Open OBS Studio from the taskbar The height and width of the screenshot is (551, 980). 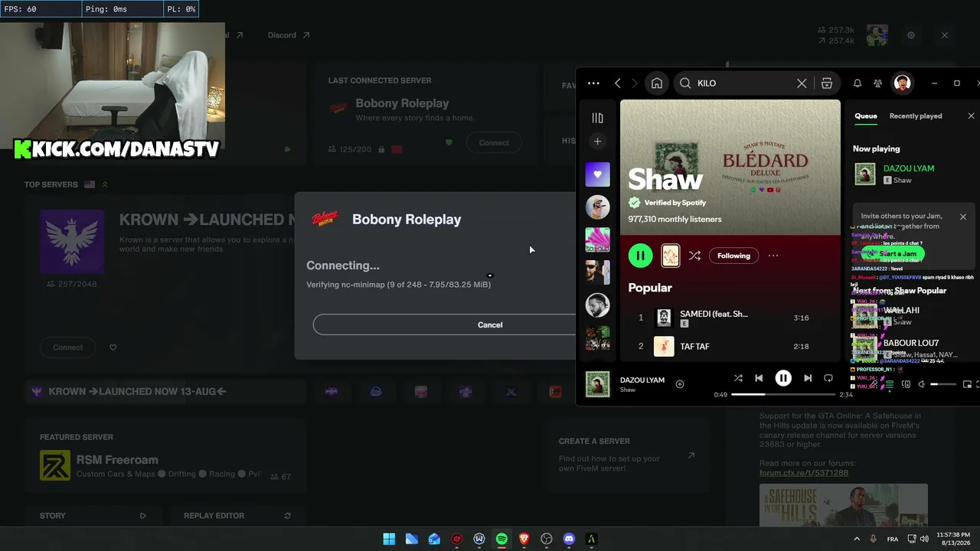(x=547, y=539)
